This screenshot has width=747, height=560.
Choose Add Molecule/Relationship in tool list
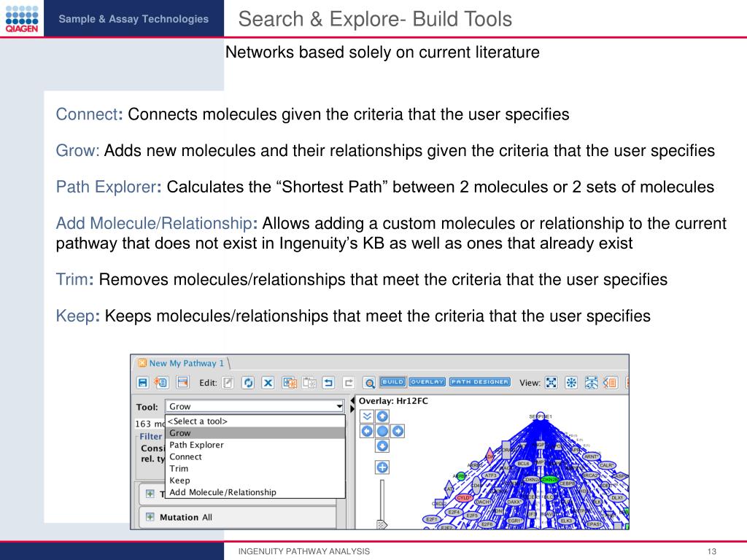255,492
